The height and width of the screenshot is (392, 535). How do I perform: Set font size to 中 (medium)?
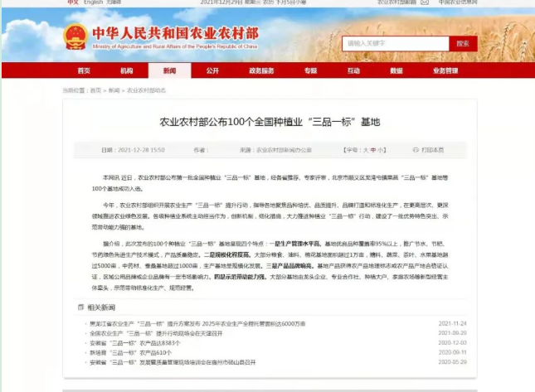[372, 150]
